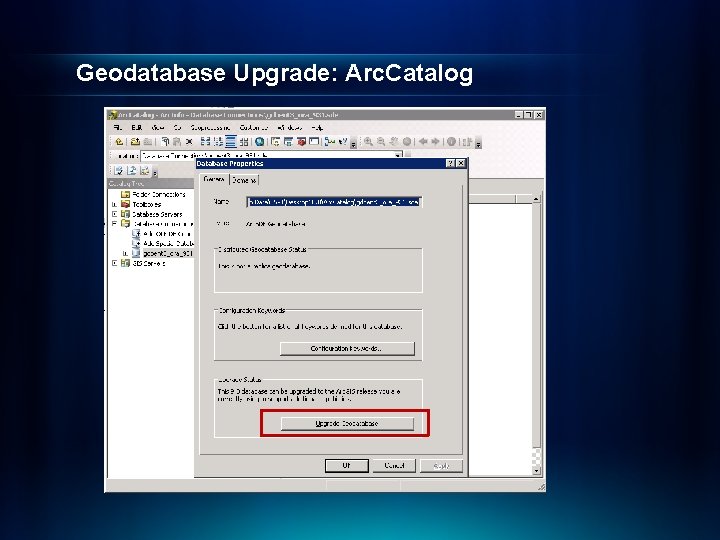Select Add Spatial Database Connection item
This screenshot has height=540, width=720.
tap(169, 243)
